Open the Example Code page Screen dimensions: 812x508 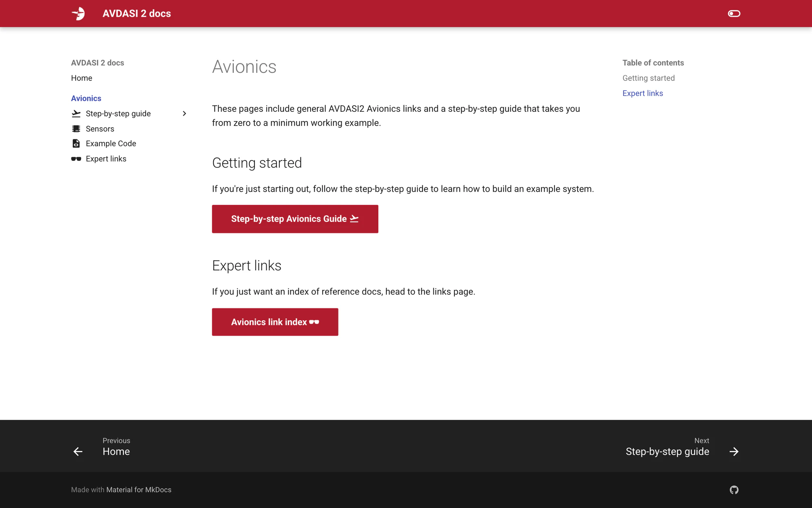coord(111,143)
